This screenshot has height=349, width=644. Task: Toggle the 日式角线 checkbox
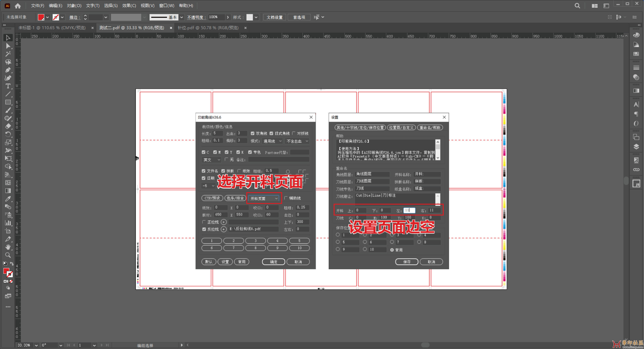click(x=271, y=133)
